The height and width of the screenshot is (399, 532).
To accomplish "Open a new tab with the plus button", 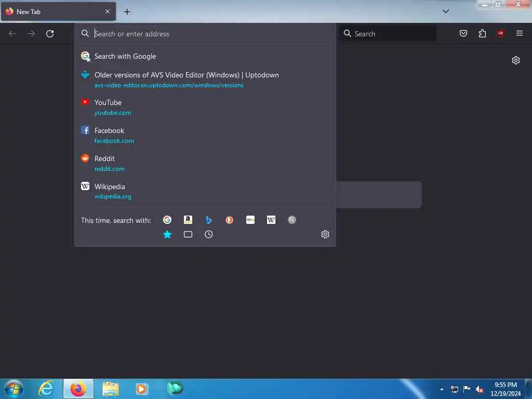I will [127, 11].
